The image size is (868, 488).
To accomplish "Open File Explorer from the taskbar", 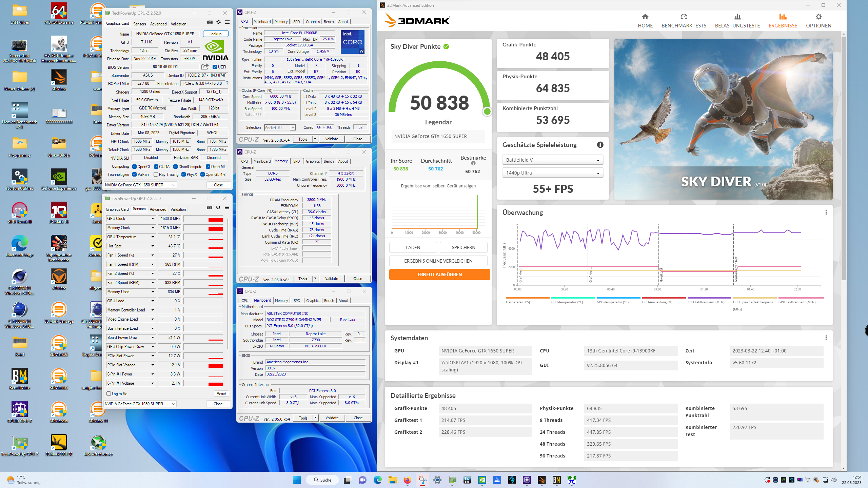I will [x=392, y=480].
